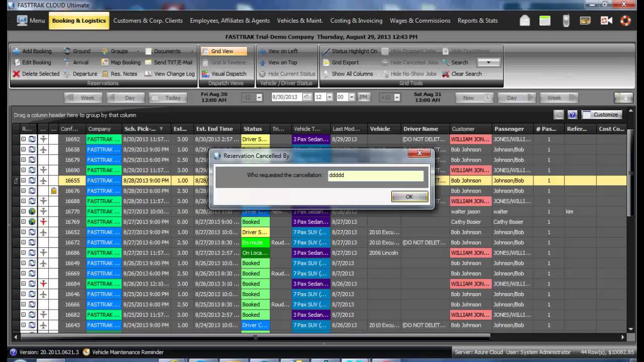Click the clipboard note icon on row 16676
This screenshot has width=644, height=362.
point(54,191)
